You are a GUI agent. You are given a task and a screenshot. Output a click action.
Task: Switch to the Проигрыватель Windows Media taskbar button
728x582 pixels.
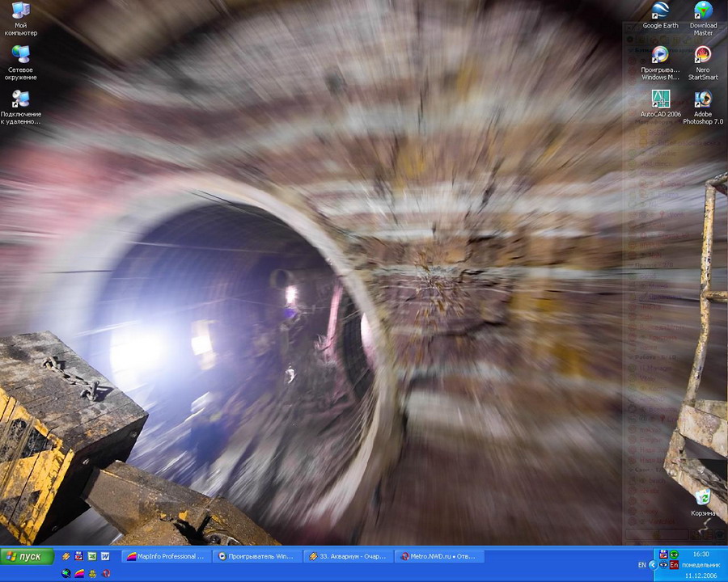(256, 556)
